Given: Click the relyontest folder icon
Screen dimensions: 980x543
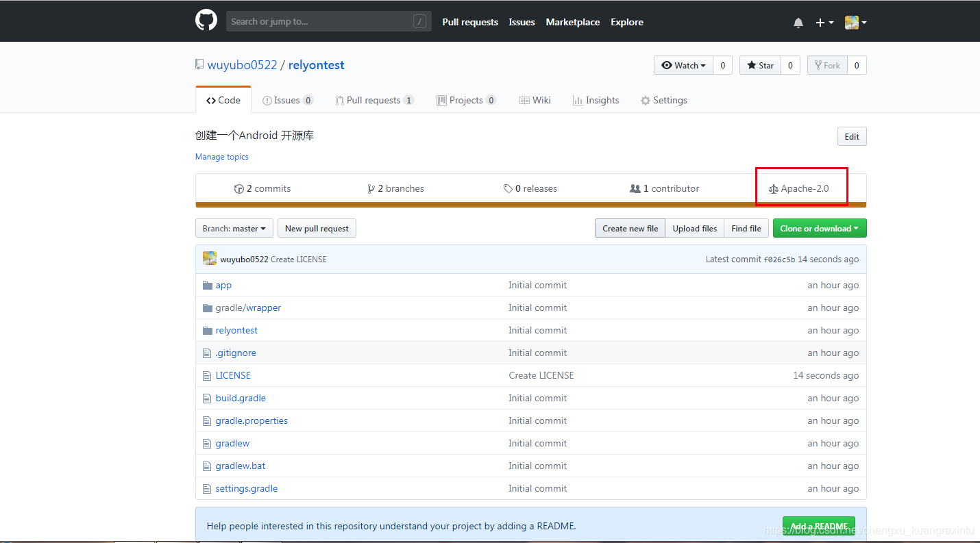Looking at the screenshot, I should [208, 330].
